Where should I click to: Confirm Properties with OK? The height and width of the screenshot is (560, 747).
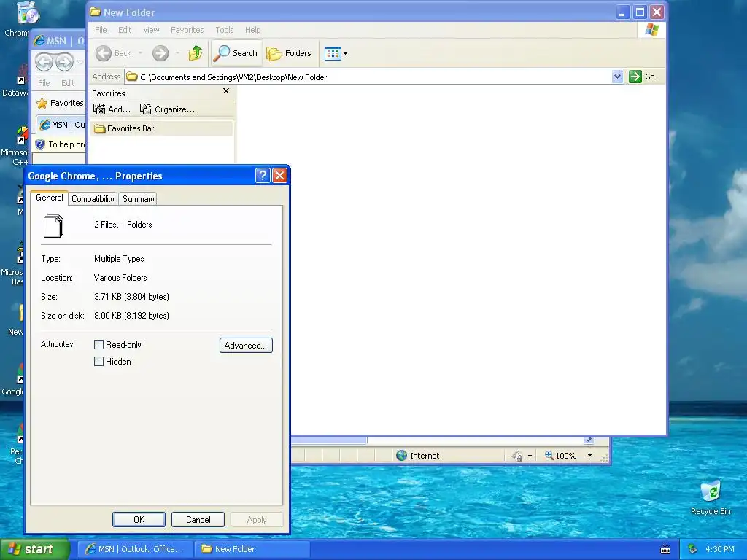tap(139, 519)
